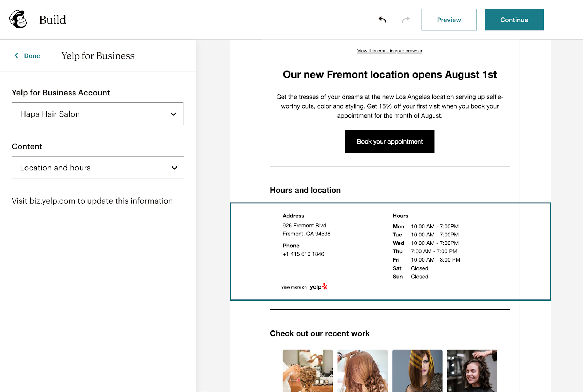Screen dimensions: 583x392
Task: Select the Hours and location heading
Action: click(x=305, y=190)
